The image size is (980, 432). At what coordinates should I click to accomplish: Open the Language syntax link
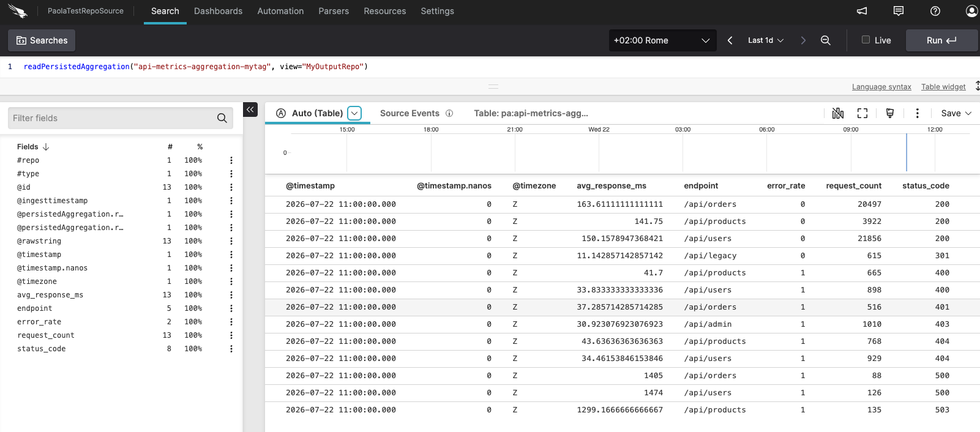pyautogui.click(x=881, y=87)
